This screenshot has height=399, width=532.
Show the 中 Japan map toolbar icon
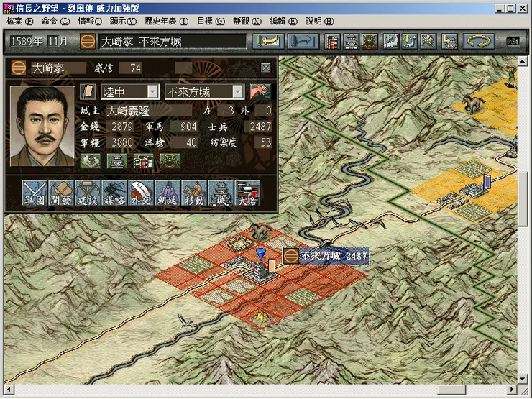[x=391, y=42]
